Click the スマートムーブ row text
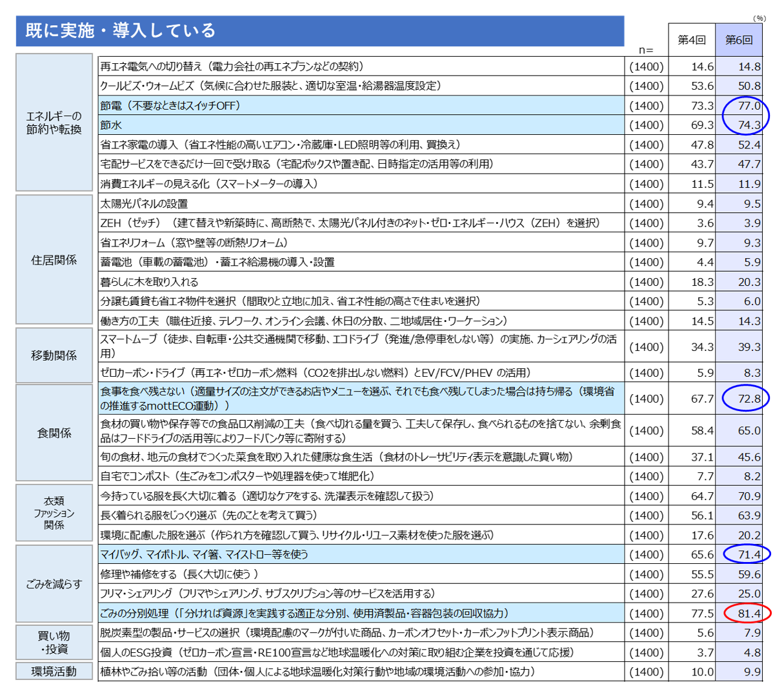 pos(358,346)
